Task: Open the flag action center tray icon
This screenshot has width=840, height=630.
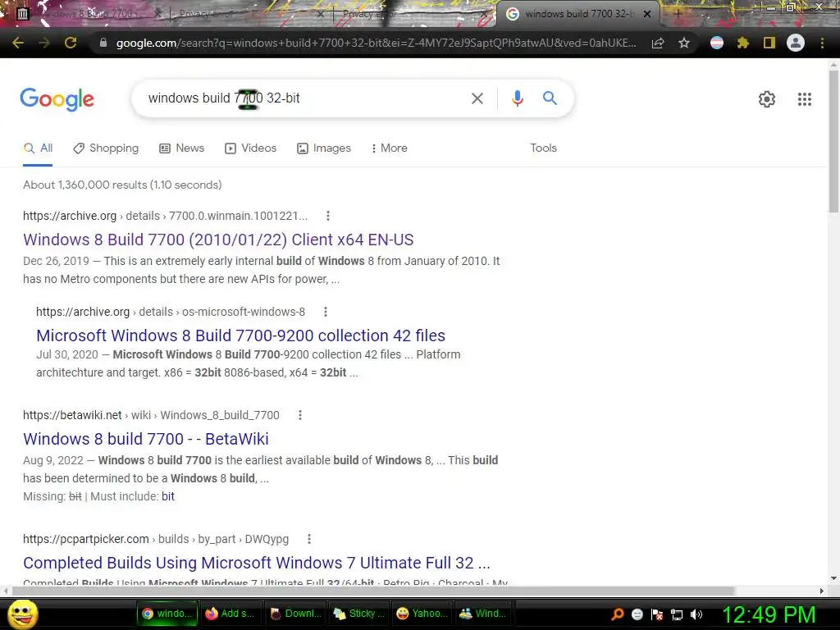Action: 657,614
